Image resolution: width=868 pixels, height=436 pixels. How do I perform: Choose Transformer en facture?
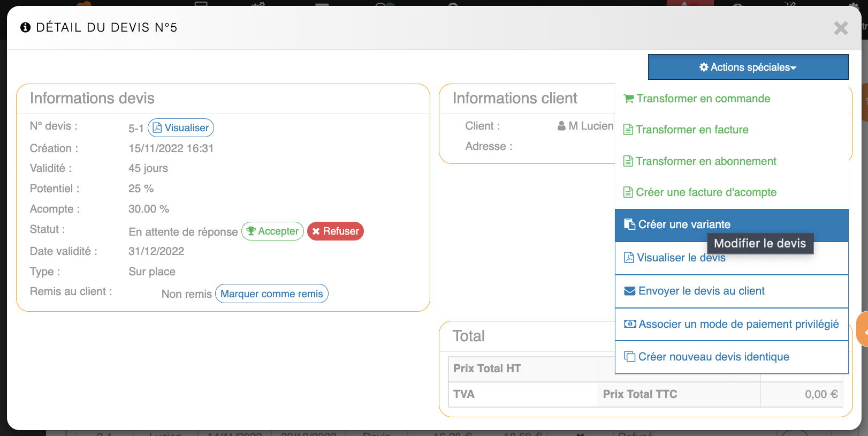click(691, 130)
